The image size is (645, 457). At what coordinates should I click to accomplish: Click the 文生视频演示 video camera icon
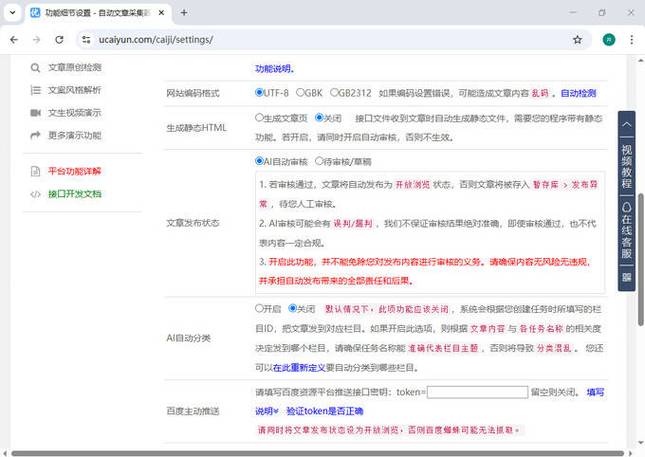click(x=35, y=112)
